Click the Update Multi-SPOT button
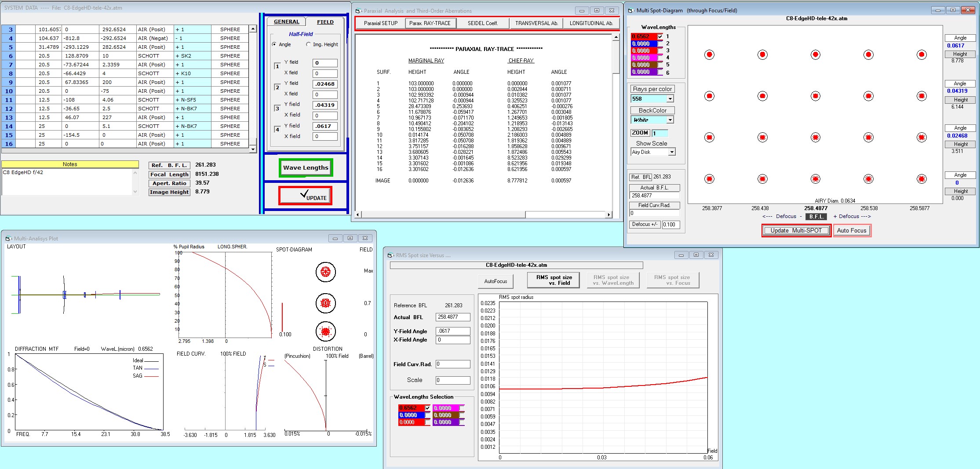This screenshot has height=469, width=980. click(x=796, y=230)
